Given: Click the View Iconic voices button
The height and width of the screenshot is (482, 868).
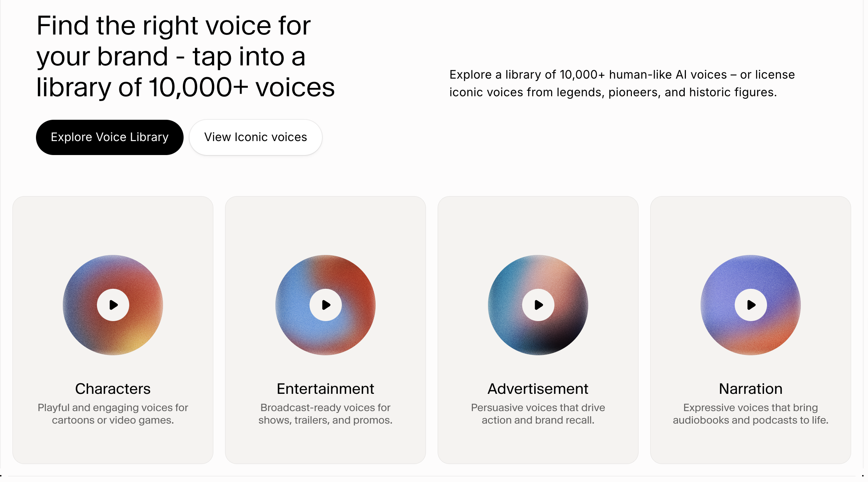Looking at the screenshot, I should pos(255,137).
